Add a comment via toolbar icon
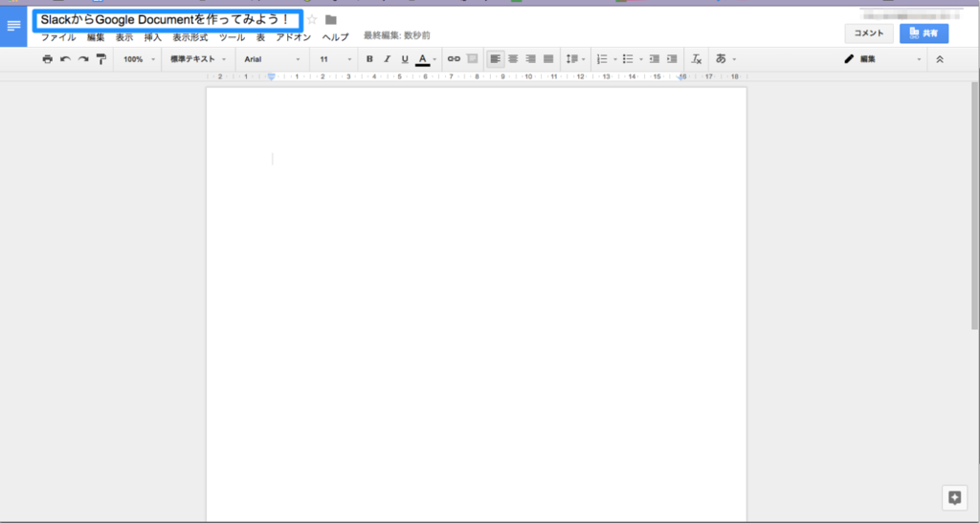Image resolution: width=980 pixels, height=523 pixels. click(473, 59)
